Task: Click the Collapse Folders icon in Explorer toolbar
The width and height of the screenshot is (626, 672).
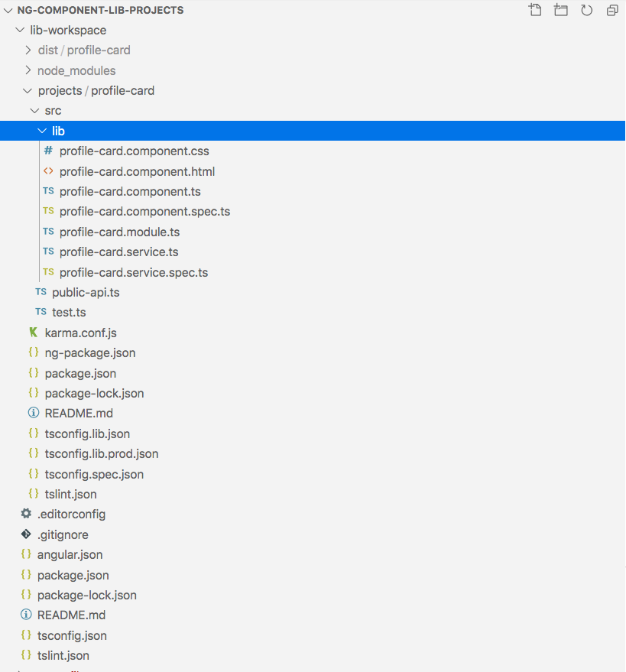Action: (611, 10)
